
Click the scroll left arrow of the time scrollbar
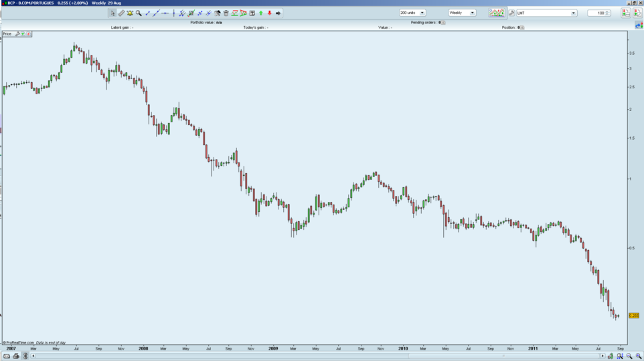tap(33, 356)
